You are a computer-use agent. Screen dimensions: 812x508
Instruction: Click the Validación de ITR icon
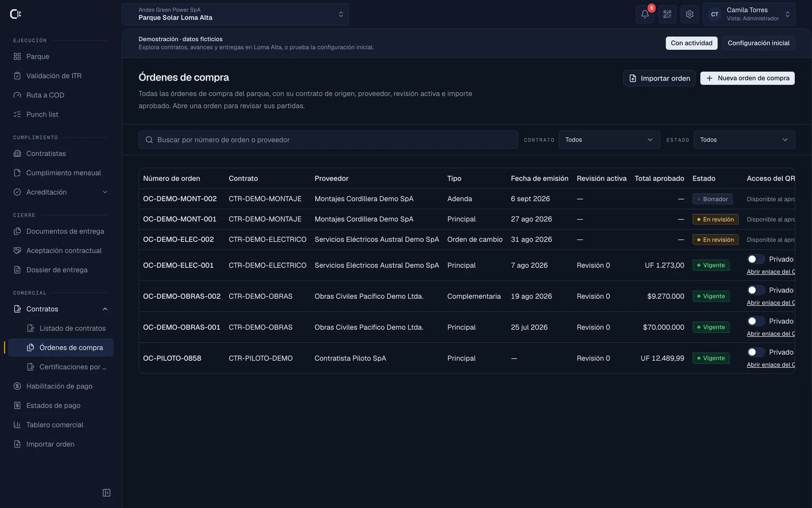click(x=17, y=76)
